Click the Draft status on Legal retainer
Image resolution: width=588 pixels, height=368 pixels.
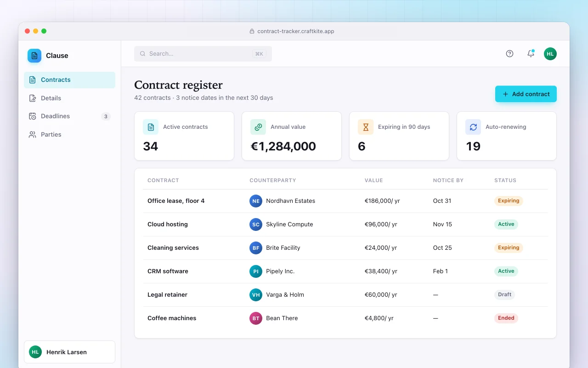click(x=504, y=295)
